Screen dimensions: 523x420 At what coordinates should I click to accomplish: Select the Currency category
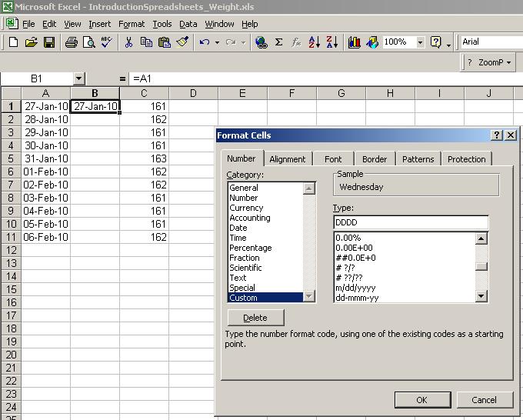coord(265,208)
